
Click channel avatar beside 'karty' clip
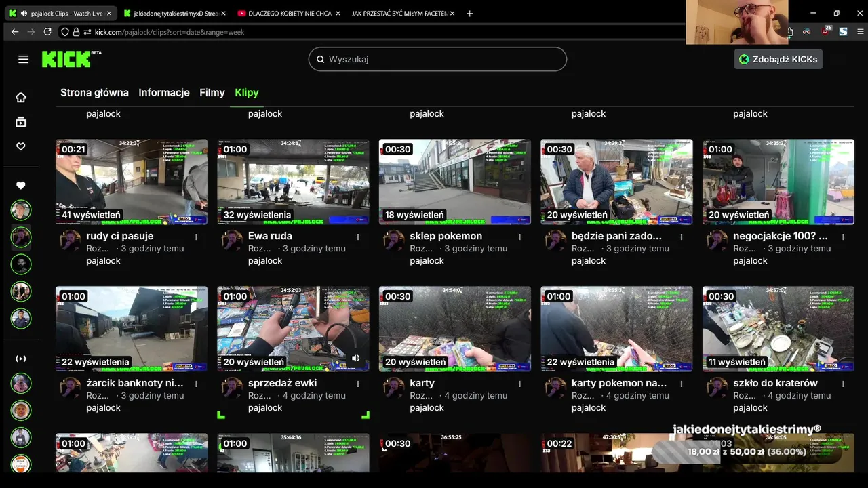pyautogui.click(x=394, y=388)
